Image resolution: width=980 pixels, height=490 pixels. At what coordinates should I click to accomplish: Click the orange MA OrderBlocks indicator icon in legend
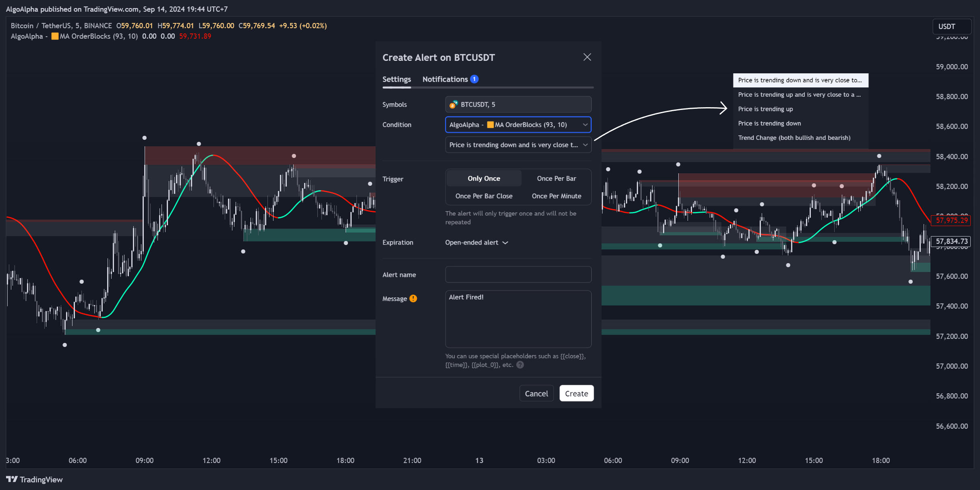[x=55, y=36]
